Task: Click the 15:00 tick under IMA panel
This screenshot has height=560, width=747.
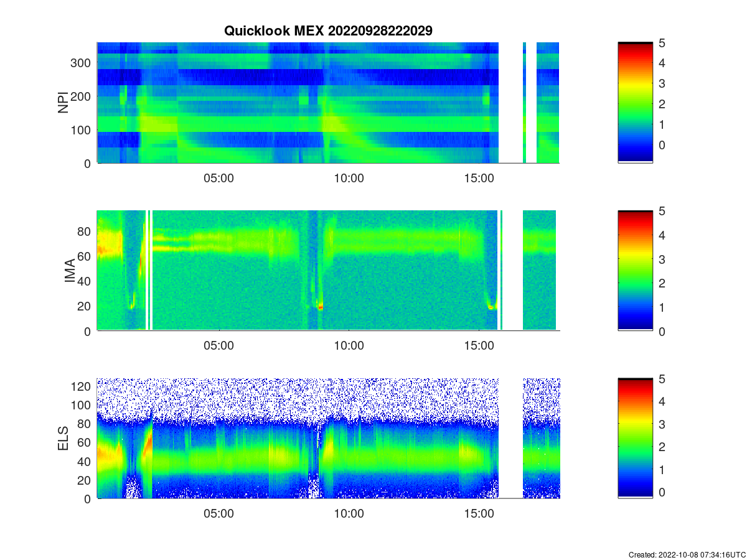Action: click(x=478, y=346)
